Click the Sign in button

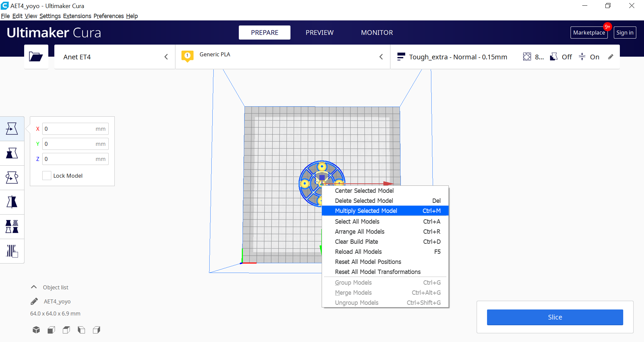[625, 33]
